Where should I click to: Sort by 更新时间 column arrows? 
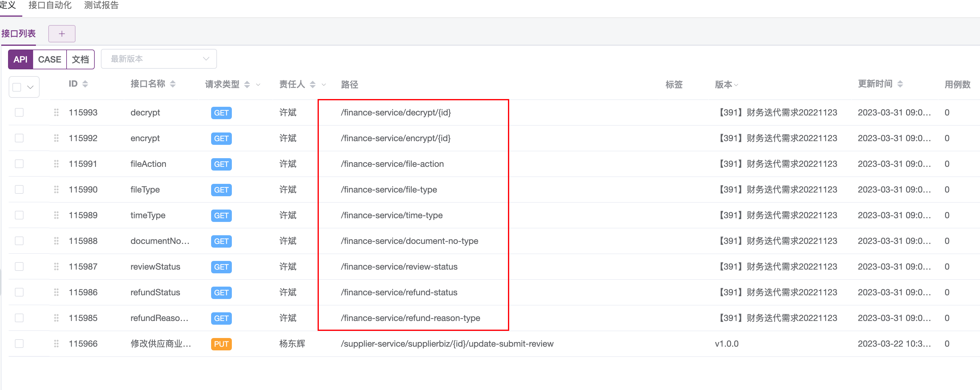point(900,84)
